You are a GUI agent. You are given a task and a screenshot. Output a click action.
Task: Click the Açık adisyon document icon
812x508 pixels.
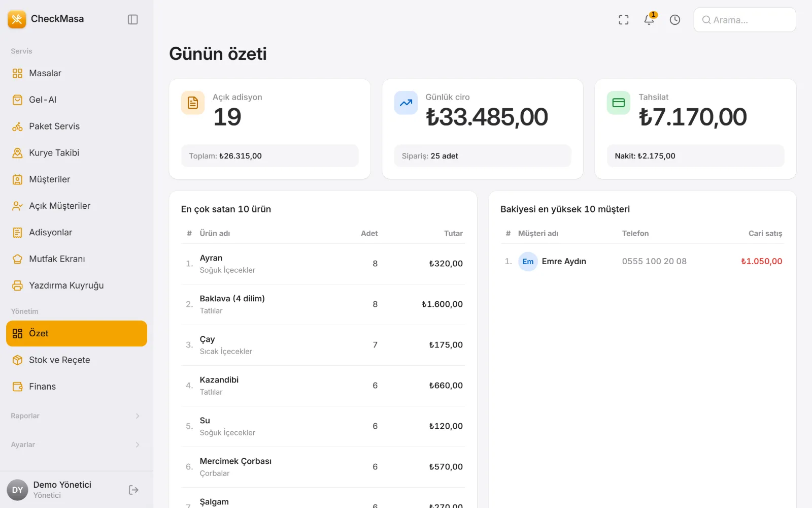[x=193, y=103]
